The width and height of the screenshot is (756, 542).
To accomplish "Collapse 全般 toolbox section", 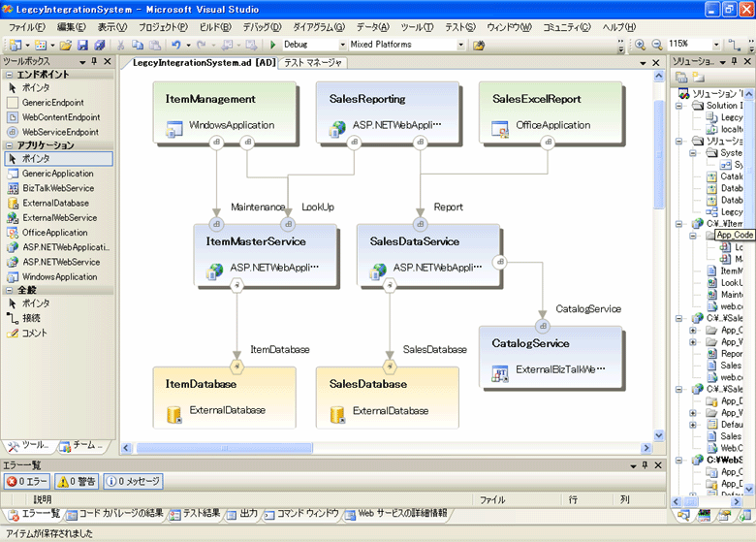I will pyautogui.click(x=10, y=290).
